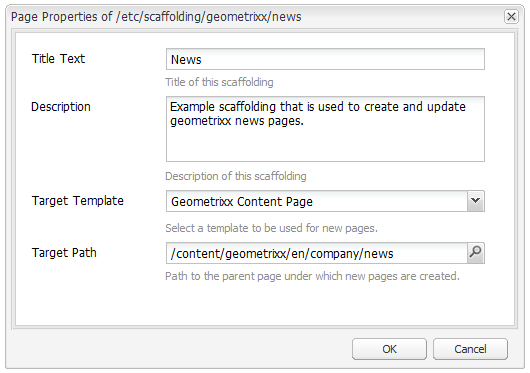Click the 'Target Path' label
Viewport: 530px width, 373px height.
pos(64,253)
